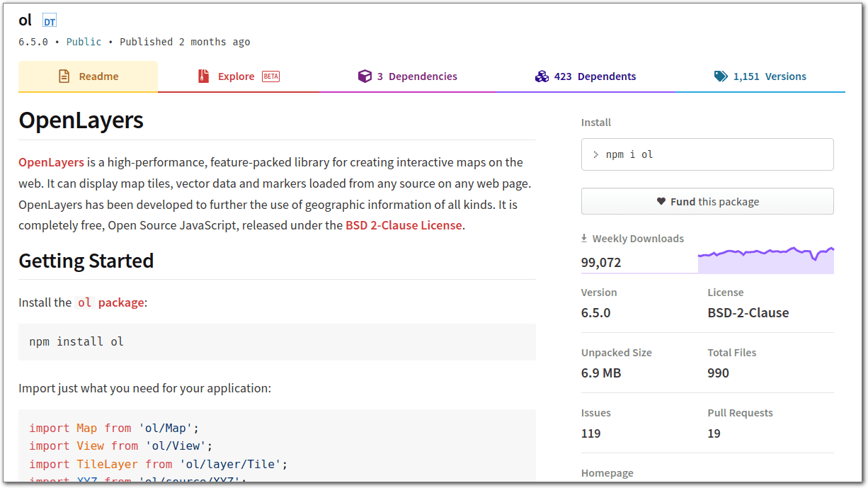Viewport: 868px width, 488px height.
Task: Click the Getting Started heading
Action: [x=86, y=261]
